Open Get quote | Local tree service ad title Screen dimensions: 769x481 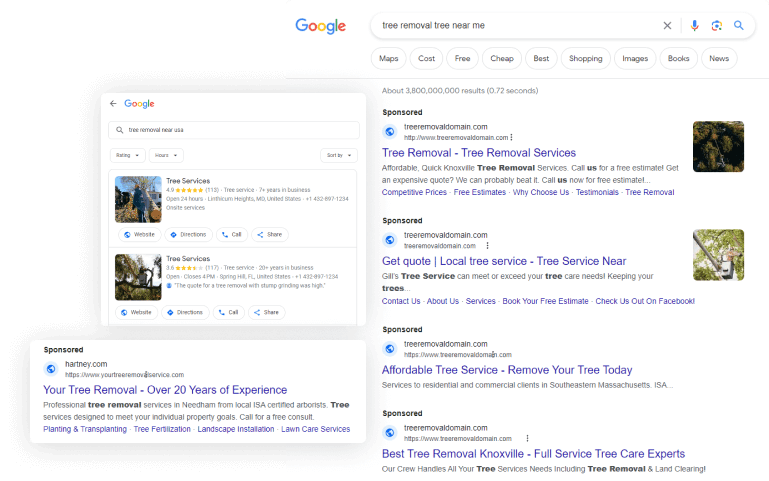[x=504, y=261]
